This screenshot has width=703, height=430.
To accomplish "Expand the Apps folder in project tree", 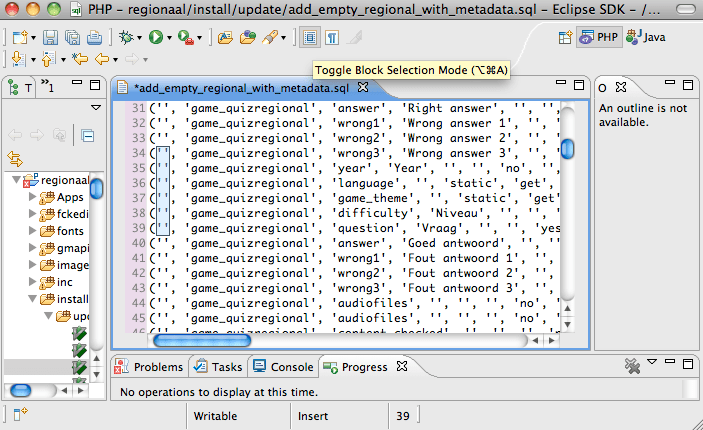I will 32,197.
